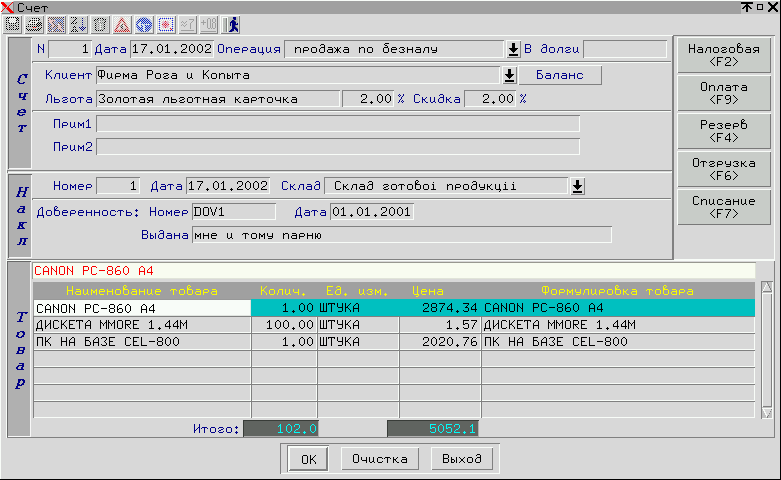Click the Оплата <F9> button
Viewport: 781px width, 480px height.
point(723,94)
